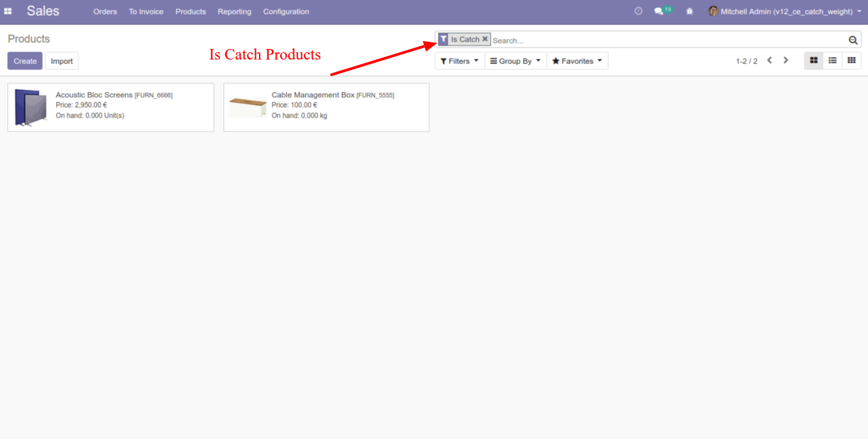Open the To Invoice menu
Image resolution: width=868 pixels, height=439 pixels.
click(146, 12)
